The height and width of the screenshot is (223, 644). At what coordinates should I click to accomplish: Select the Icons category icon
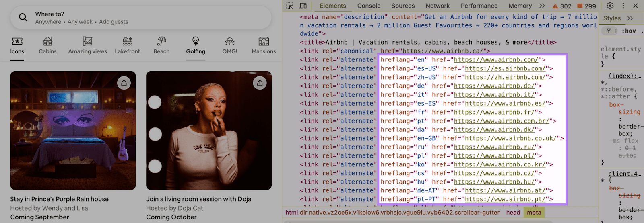17,41
